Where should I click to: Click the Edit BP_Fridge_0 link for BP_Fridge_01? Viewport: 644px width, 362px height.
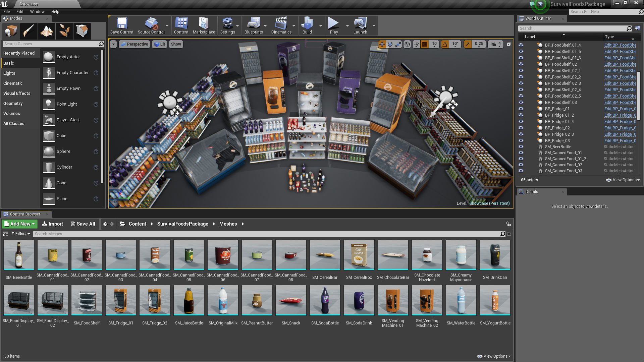pos(620,109)
